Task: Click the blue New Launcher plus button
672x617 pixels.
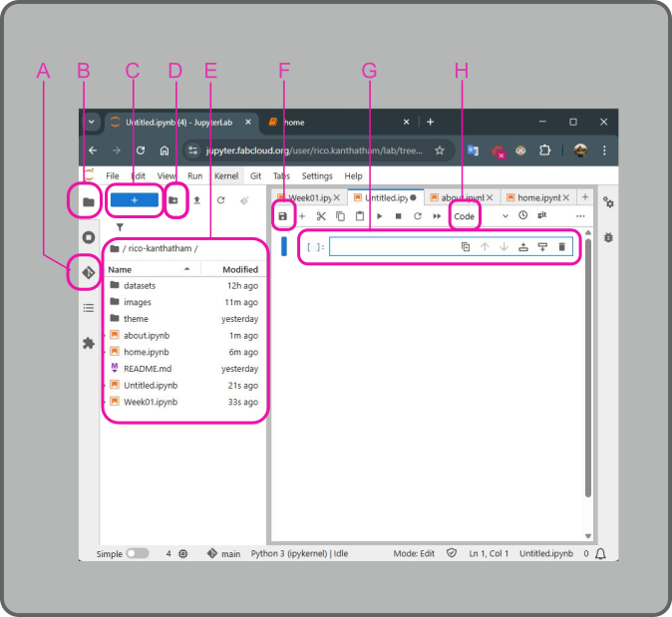Action: (135, 200)
